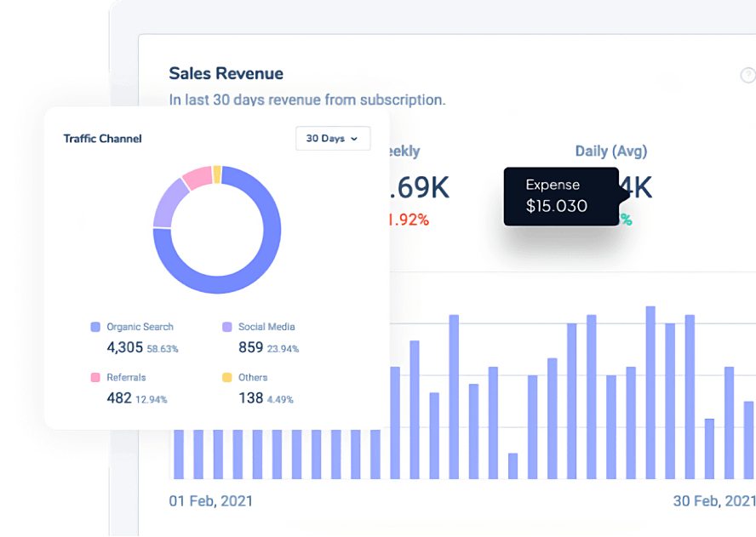The width and height of the screenshot is (756, 537).
Task: Click the Sales Revenue heading
Action: coord(226,73)
